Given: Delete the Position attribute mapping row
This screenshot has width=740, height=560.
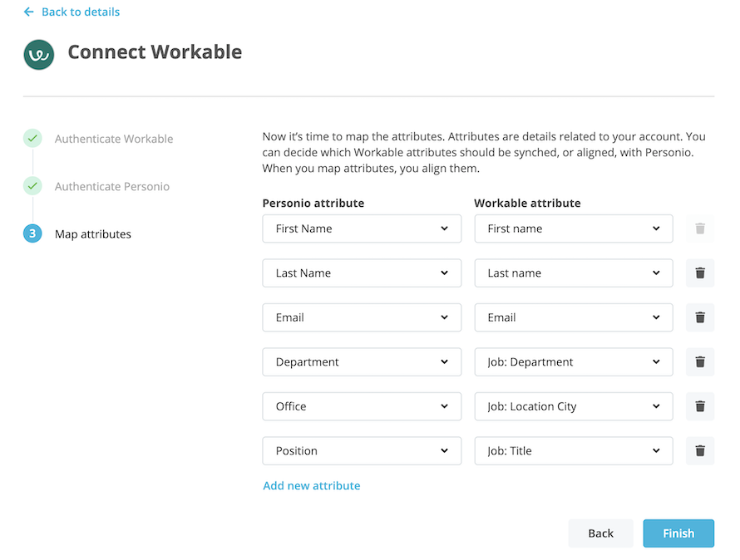Looking at the screenshot, I should [700, 450].
